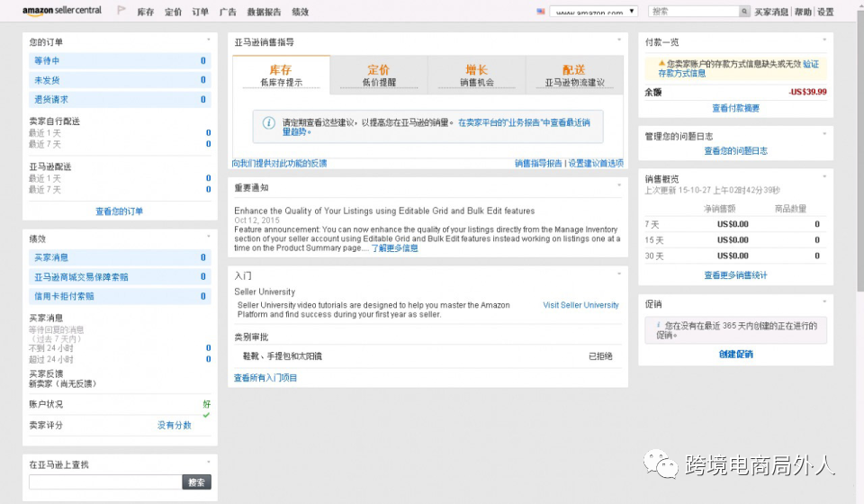Open the 数据报告 menu
This screenshot has height=504, width=864.
(264, 12)
